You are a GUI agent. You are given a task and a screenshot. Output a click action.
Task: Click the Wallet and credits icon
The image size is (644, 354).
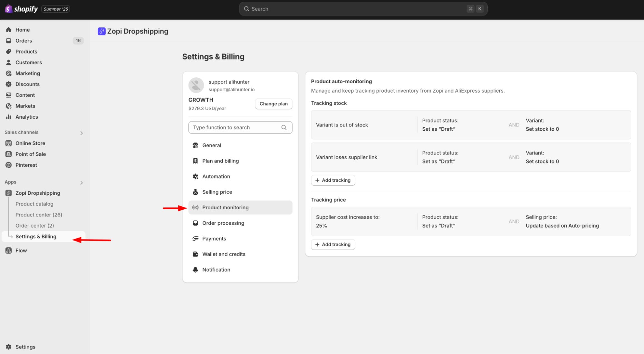click(x=195, y=254)
